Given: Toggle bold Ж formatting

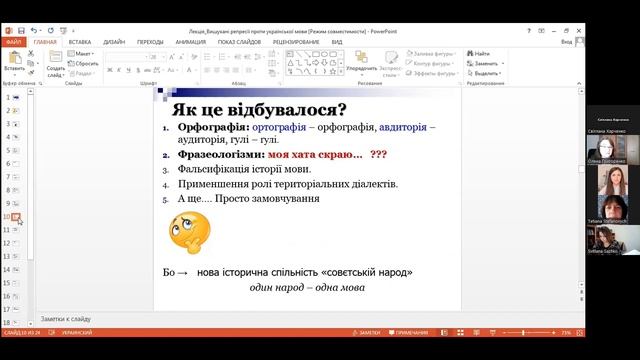Looking at the screenshot, I should 110,70.
